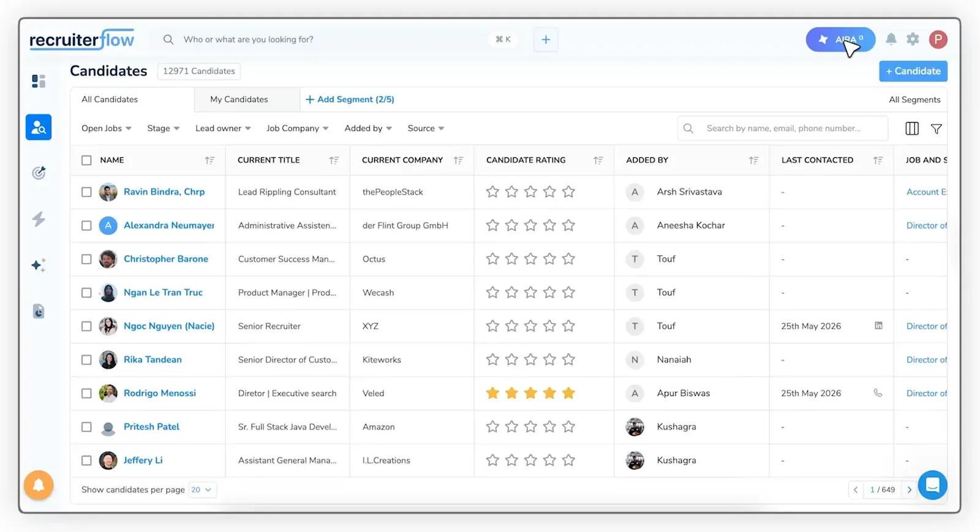The width and height of the screenshot is (980, 532).
Task: Open Rodrigo Menossi candidate profile link
Action: click(x=160, y=393)
